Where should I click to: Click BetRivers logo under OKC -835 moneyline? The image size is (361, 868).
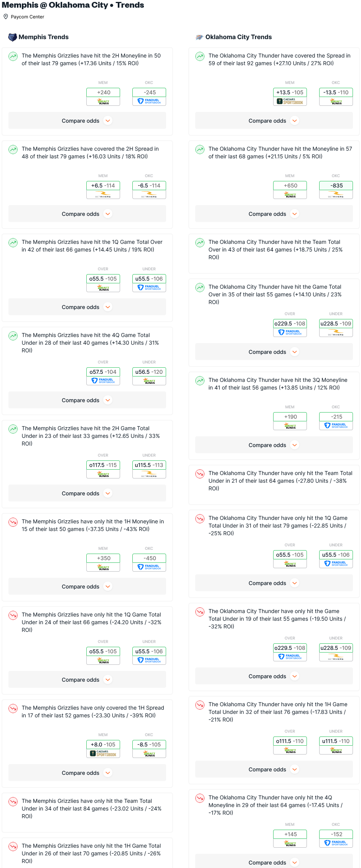[336, 194]
